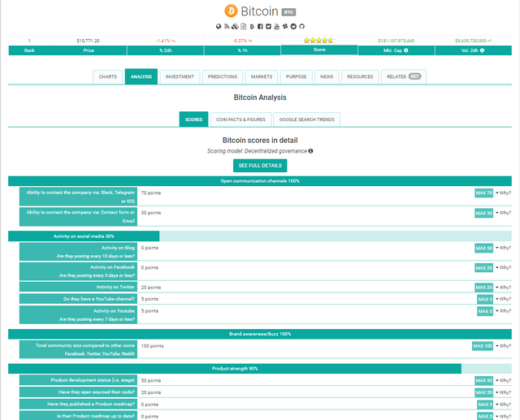The height and width of the screenshot is (420, 520).
Task: Click the % 1h column header
Action: (x=242, y=50)
